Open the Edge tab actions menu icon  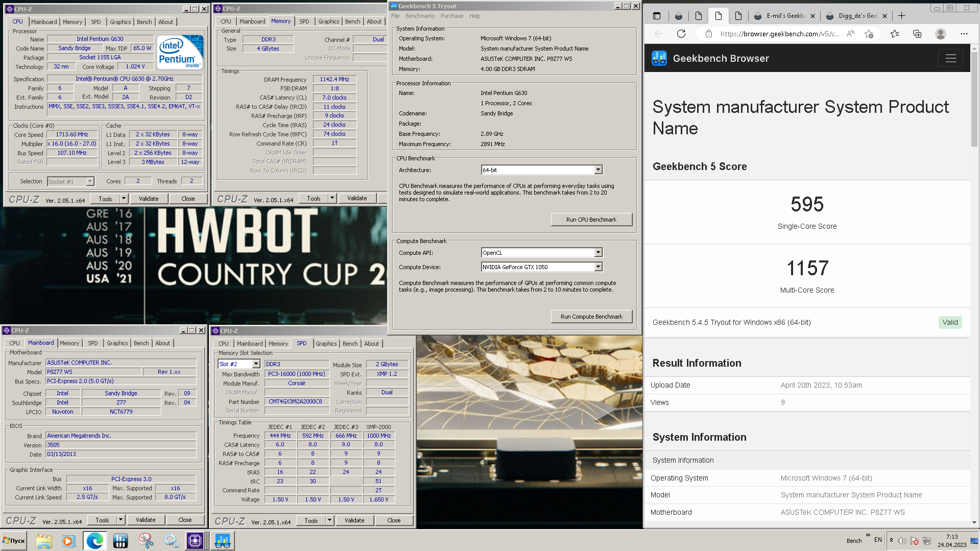(x=657, y=16)
